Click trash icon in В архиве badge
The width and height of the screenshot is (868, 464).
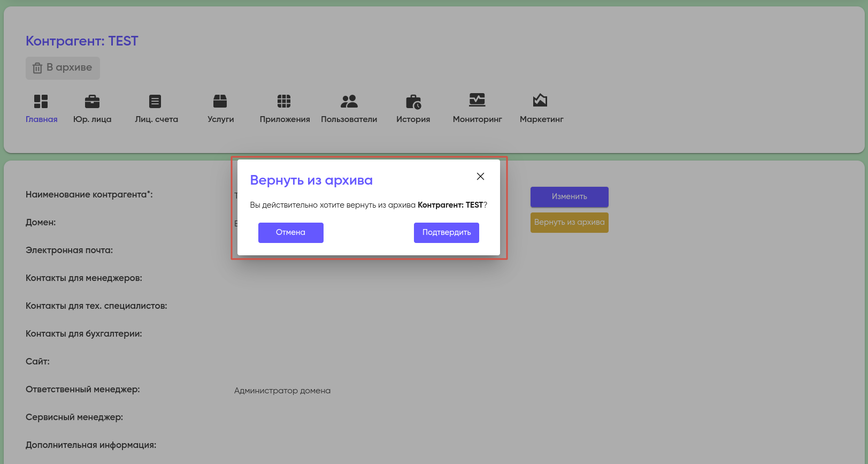(x=37, y=68)
